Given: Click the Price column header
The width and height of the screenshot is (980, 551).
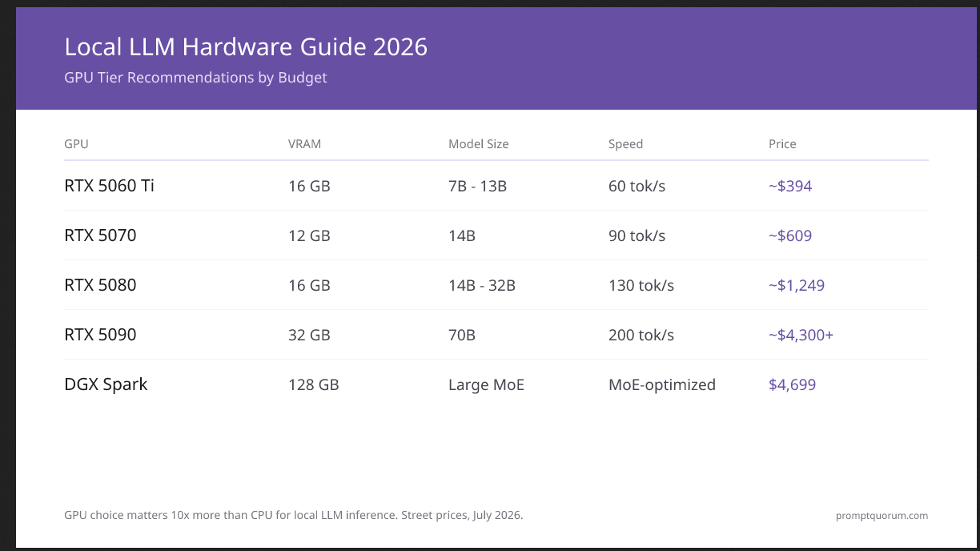Looking at the screenshot, I should point(782,144).
